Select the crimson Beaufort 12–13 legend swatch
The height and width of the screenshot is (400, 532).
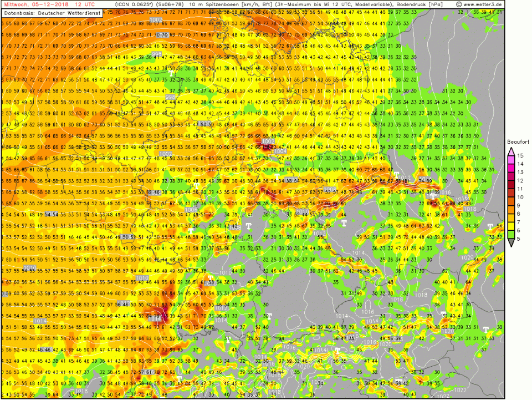(x=511, y=176)
